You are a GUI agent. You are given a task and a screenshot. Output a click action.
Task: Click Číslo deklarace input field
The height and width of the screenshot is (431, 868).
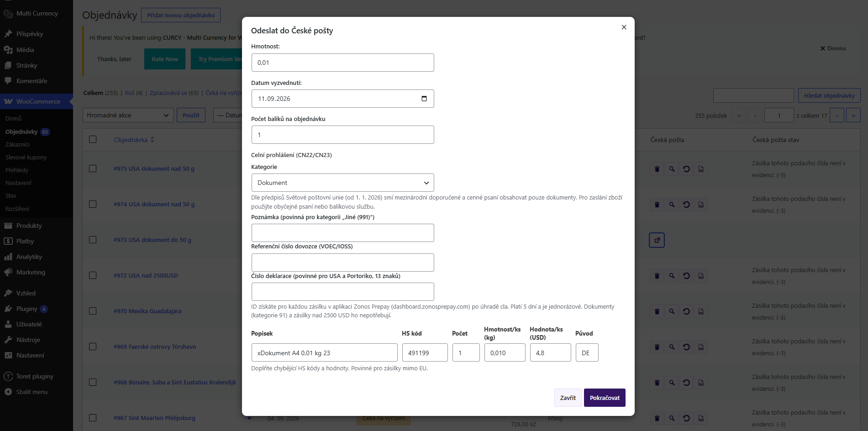pyautogui.click(x=342, y=292)
